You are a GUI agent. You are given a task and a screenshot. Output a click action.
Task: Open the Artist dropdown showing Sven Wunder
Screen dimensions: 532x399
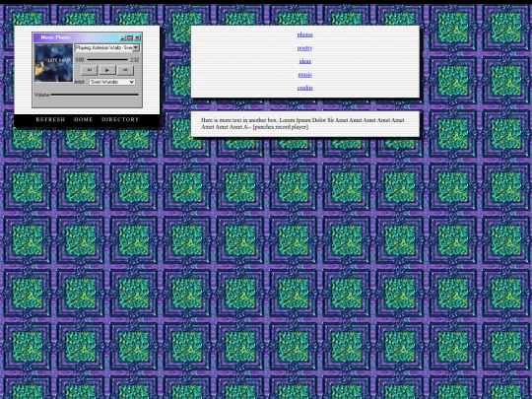tap(112, 82)
